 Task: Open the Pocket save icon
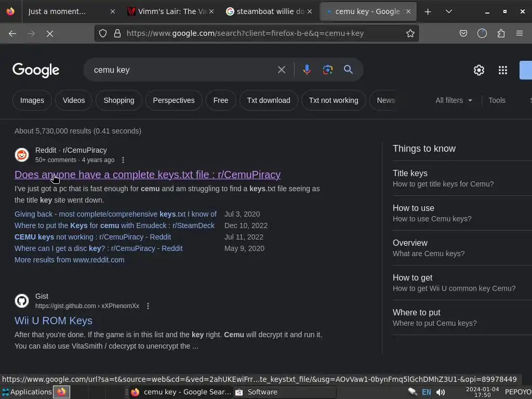pos(463,33)
